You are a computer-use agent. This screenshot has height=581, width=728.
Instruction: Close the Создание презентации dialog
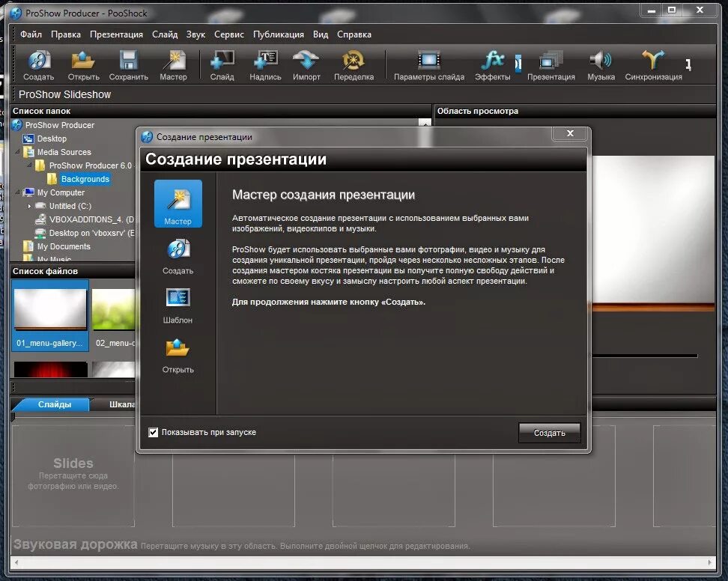[570, 134]
